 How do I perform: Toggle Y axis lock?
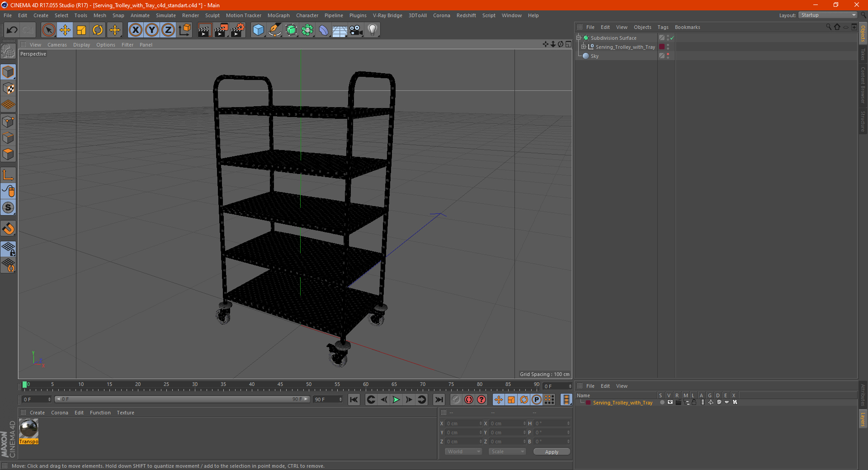click(x=152, y=30)
